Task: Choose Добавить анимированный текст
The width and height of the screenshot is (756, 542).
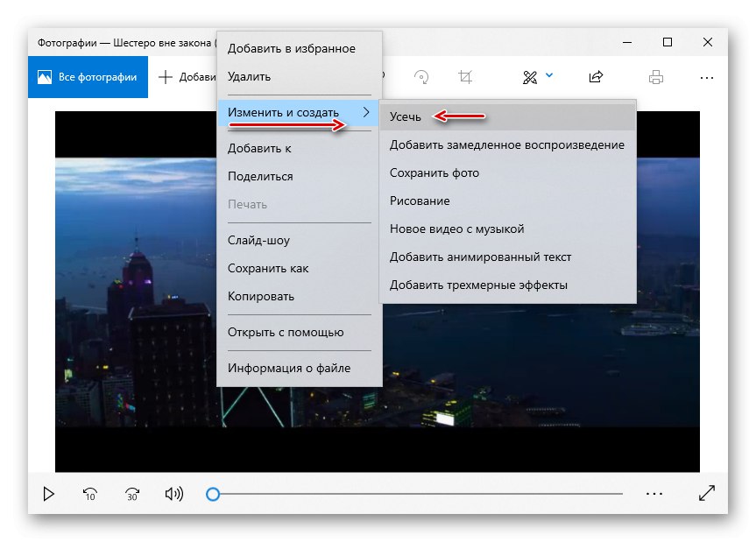Action: click(508, 257)
